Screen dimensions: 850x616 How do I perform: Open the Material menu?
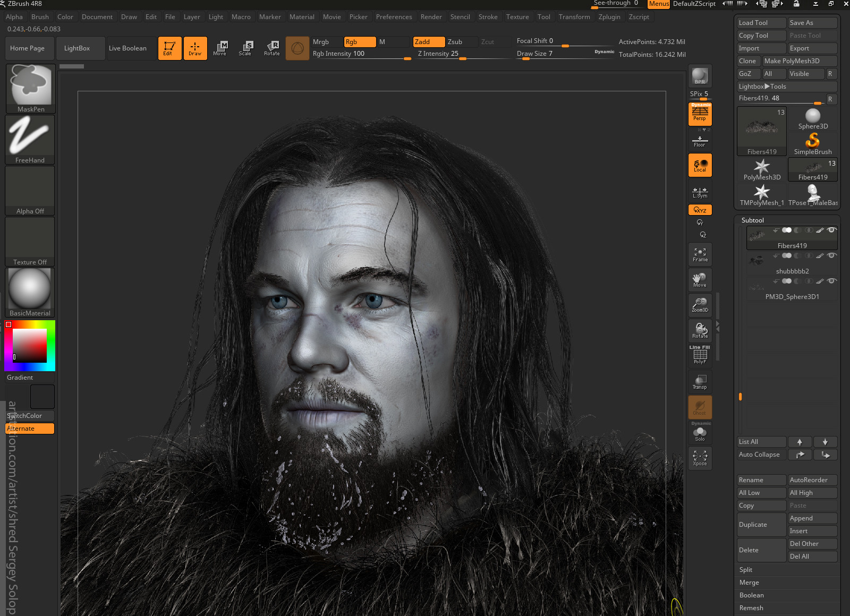pyautogui.click(x=302, y=17)
